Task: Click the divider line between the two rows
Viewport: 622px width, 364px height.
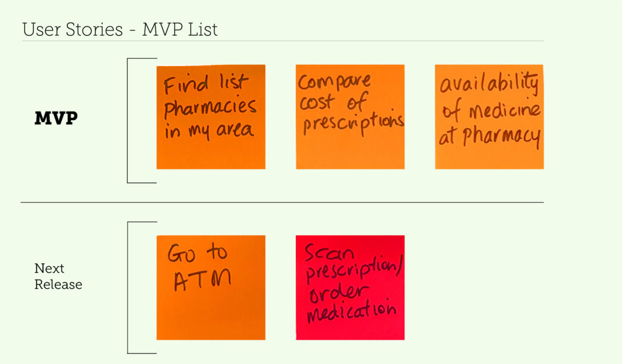Action: [282, 202]
